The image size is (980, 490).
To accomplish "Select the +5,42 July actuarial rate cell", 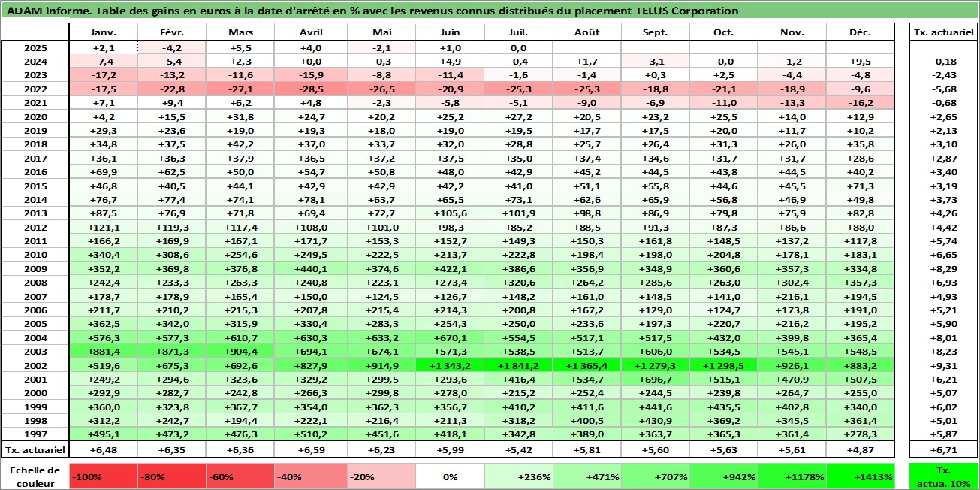I will click(x=519, y=450).
